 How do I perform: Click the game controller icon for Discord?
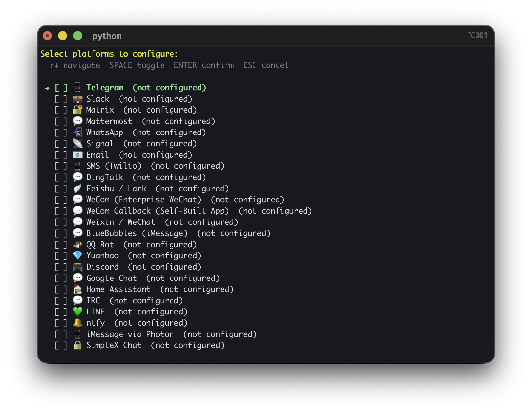pos(77,267)
